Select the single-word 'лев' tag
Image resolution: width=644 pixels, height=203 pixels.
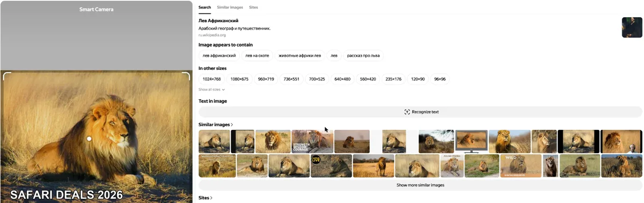coord(334,55)
